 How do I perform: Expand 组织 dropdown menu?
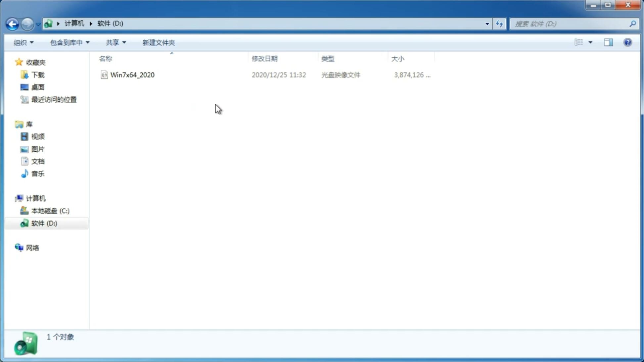pyautogui.click(x=23, y=42)
